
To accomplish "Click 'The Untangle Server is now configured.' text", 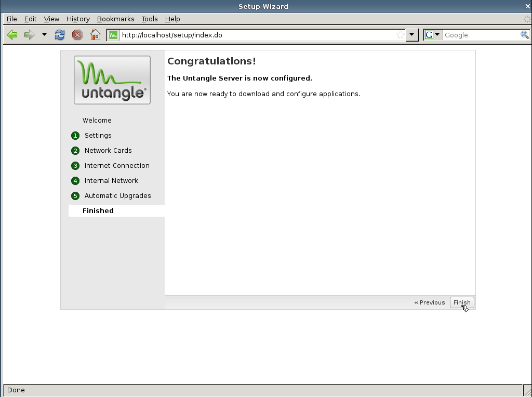I will click(x=240, y=78).
